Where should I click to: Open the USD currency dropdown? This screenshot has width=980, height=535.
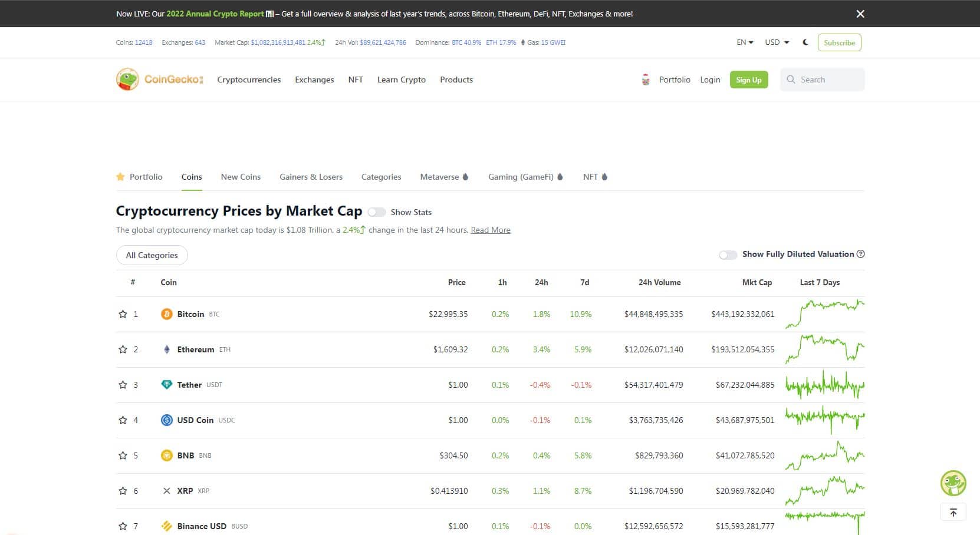tap(776, 42)
